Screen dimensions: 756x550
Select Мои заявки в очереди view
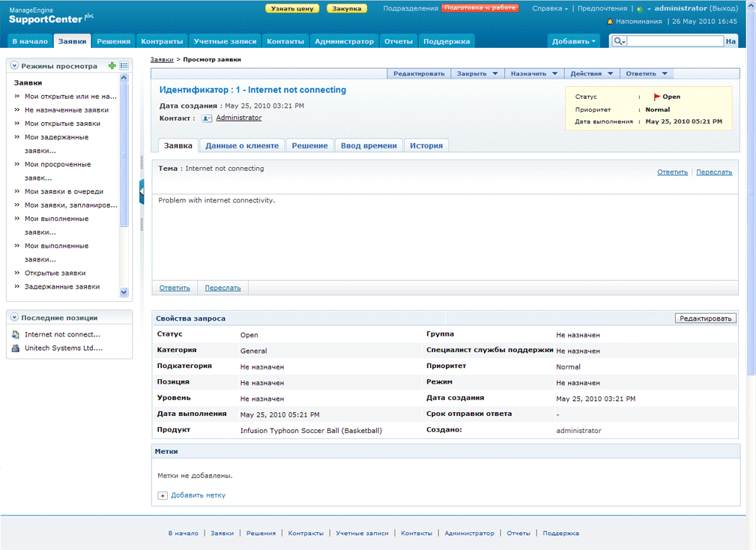64,191
